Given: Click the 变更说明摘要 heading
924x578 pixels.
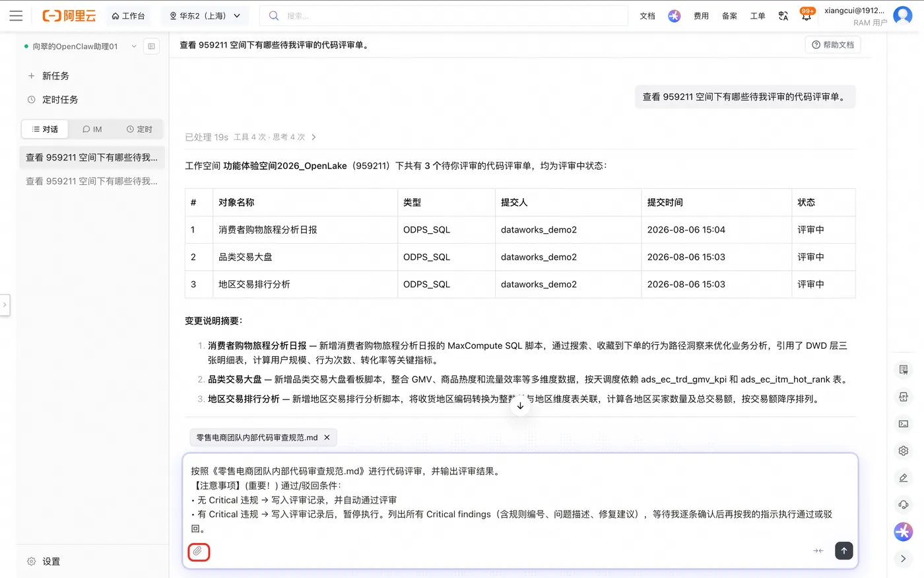Looking at the screenshot, I should pyautogui.click(x=214, y=321).
